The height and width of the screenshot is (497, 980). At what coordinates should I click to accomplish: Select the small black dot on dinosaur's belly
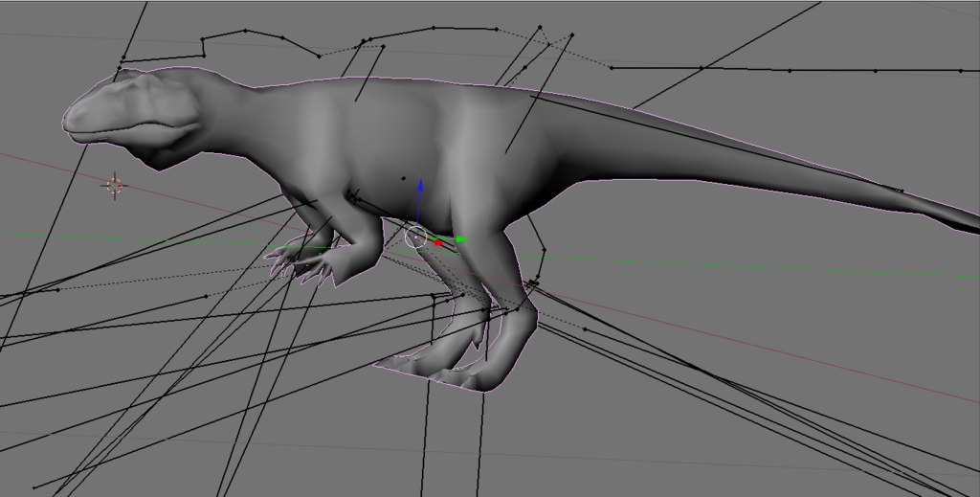click(403, 177)
